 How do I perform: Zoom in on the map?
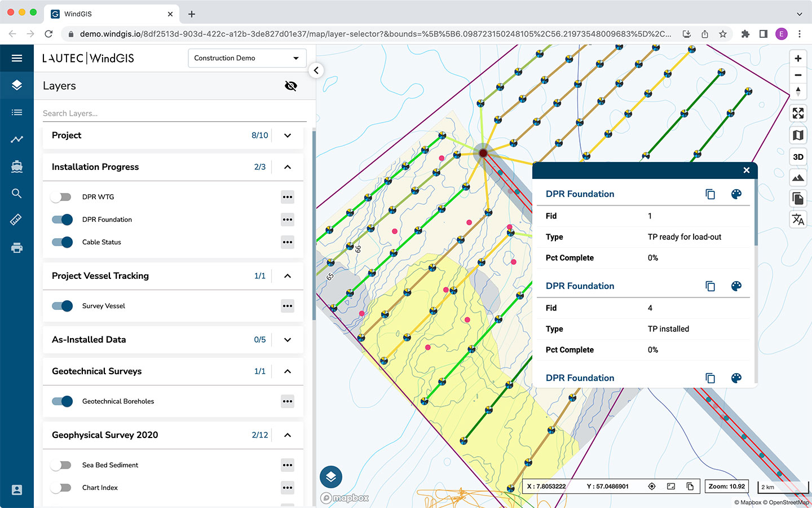coord(798,59)
